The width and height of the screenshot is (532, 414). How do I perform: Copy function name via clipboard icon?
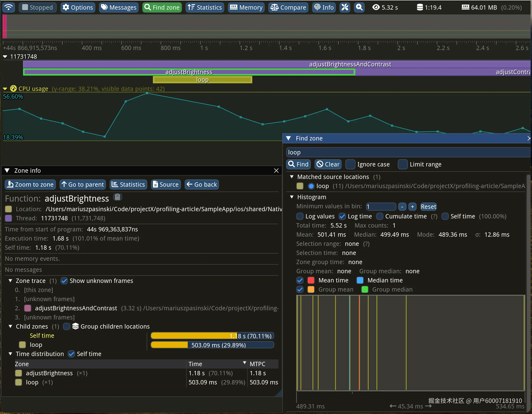[x=117, y=197]
